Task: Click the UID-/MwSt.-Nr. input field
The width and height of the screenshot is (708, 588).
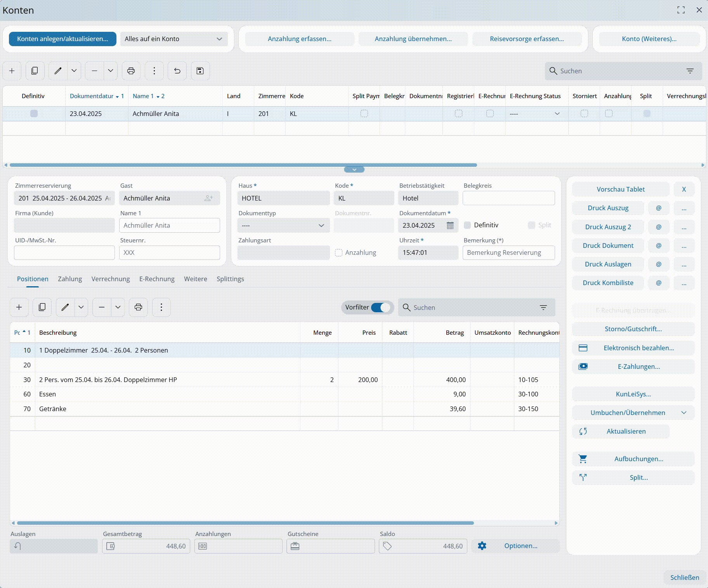Action: tap(64, 252)
